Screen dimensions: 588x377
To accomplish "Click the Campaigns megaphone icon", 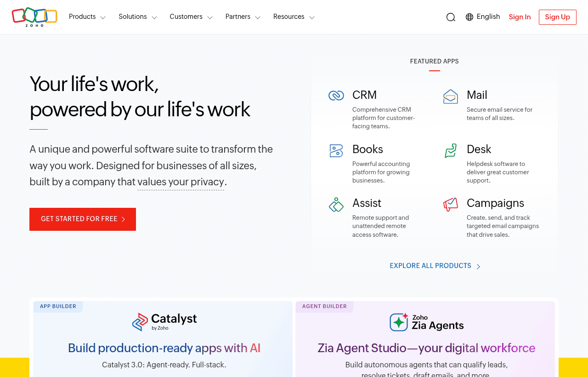I will coord(451,205).
